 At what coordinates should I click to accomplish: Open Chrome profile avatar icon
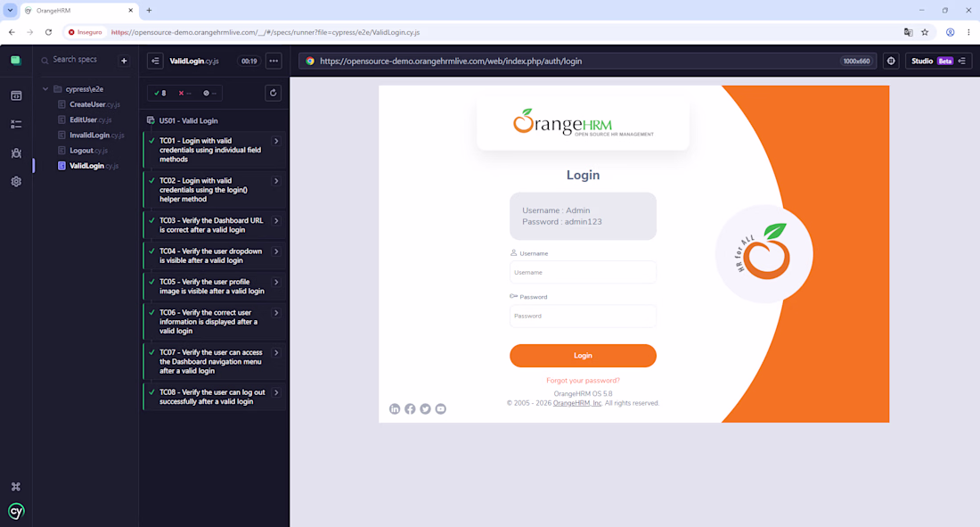(950, 32)
